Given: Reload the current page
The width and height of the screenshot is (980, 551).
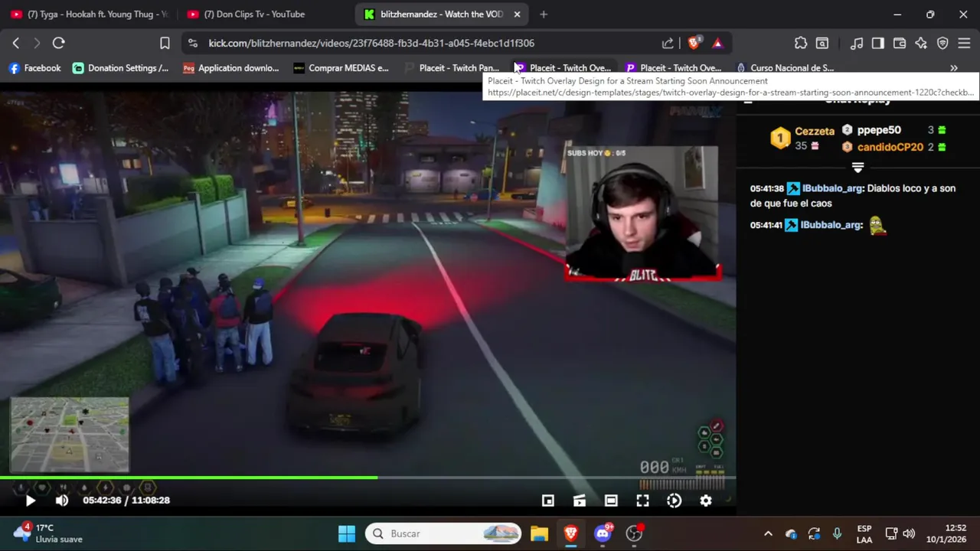Looking at the screenshot, I should point(58,43).
